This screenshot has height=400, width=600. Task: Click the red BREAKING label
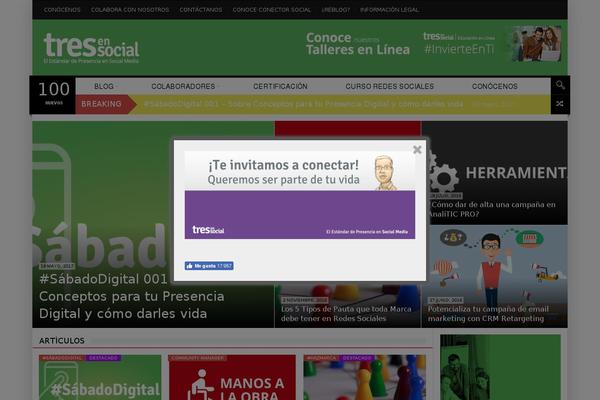101,104
